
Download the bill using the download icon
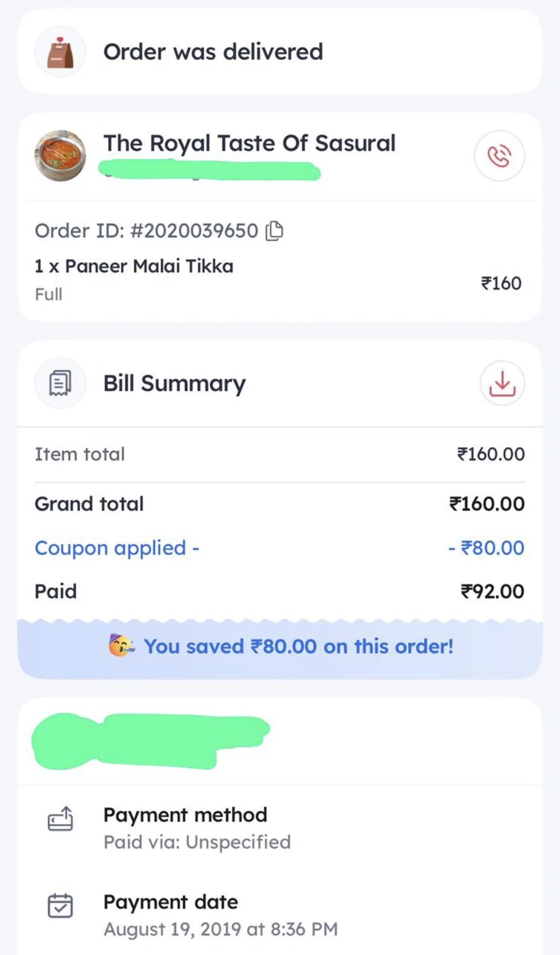point(502,383)
